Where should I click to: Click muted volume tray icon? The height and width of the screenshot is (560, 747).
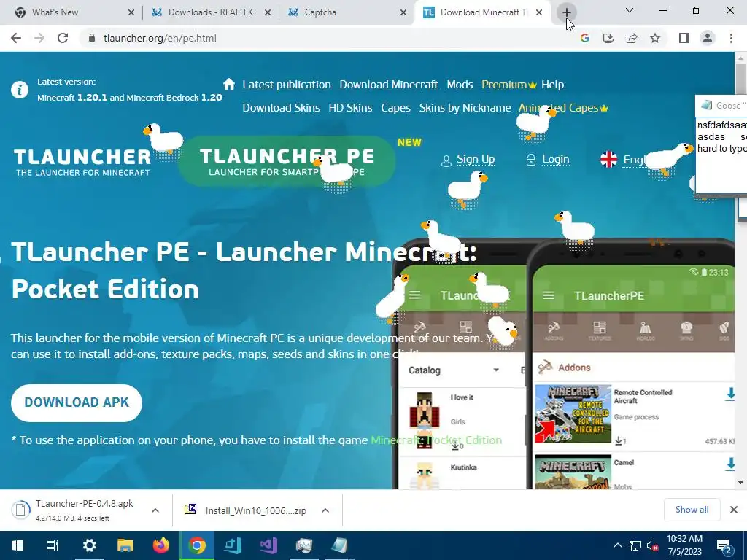tap(653, 545)
